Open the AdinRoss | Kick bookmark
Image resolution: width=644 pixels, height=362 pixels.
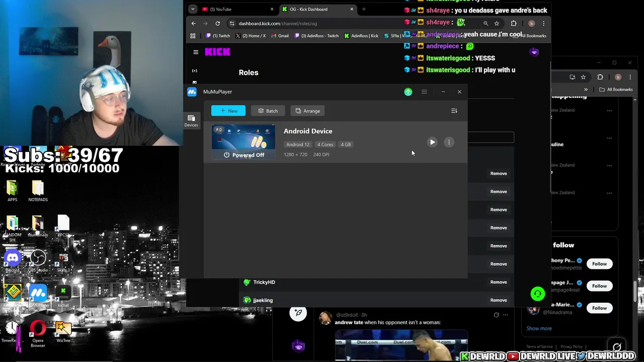pos(361,36)
